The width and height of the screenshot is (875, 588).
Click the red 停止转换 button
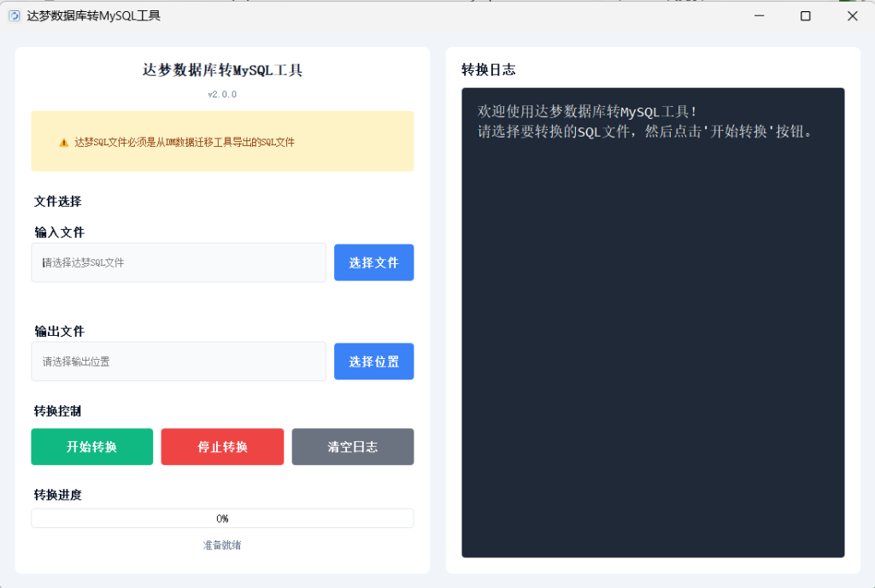222,446
